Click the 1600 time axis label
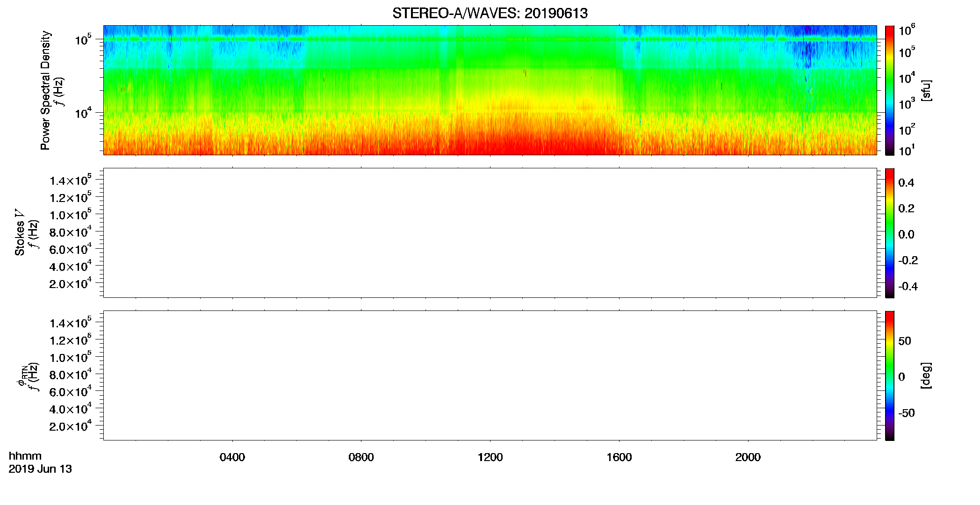980x505 pixels. (619, 457)
